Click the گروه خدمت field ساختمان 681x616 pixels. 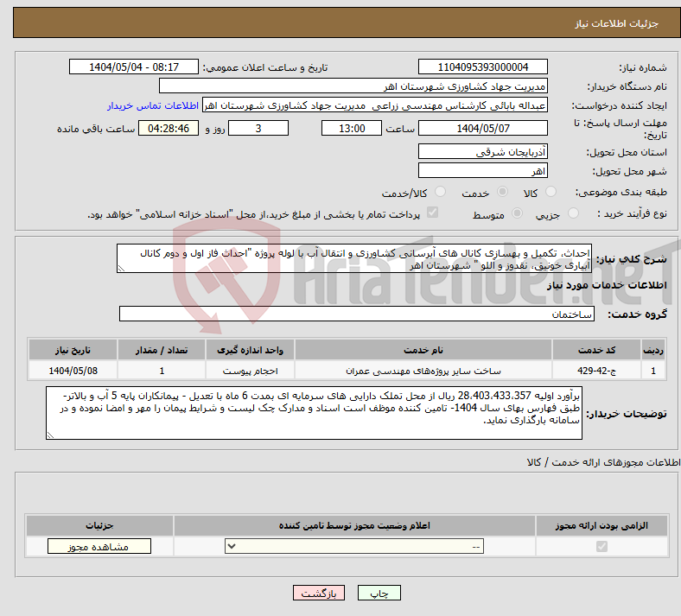tap(357, 314)
